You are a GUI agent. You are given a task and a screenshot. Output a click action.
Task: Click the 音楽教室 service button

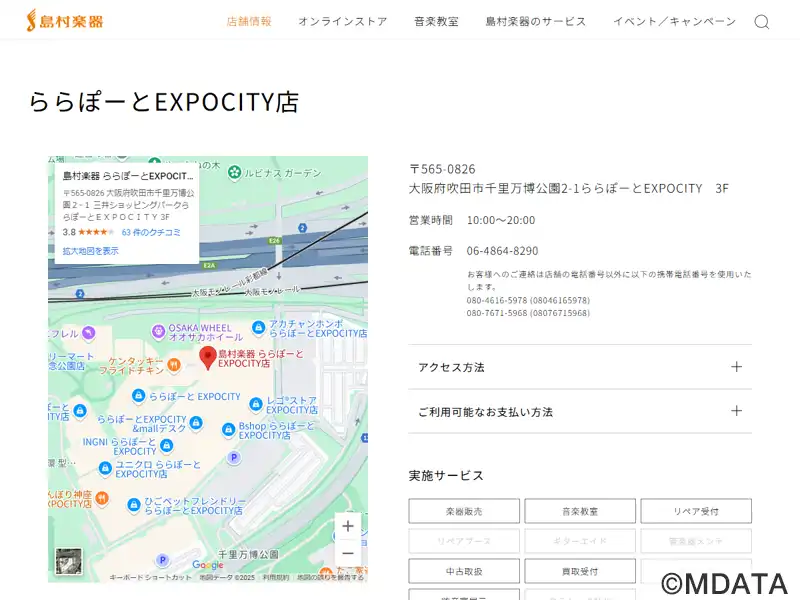pyautogui.click(x=580, y=511)
